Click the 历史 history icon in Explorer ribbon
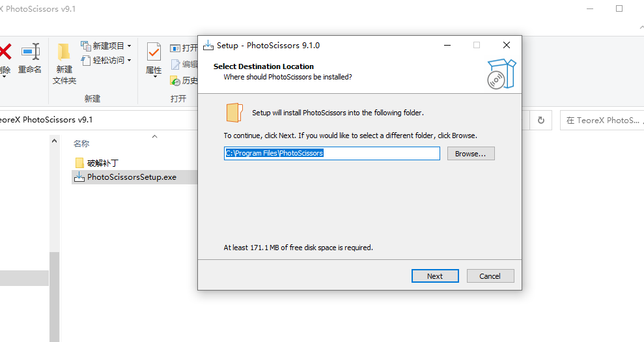The image size is (644, 342). pos(175,81)
